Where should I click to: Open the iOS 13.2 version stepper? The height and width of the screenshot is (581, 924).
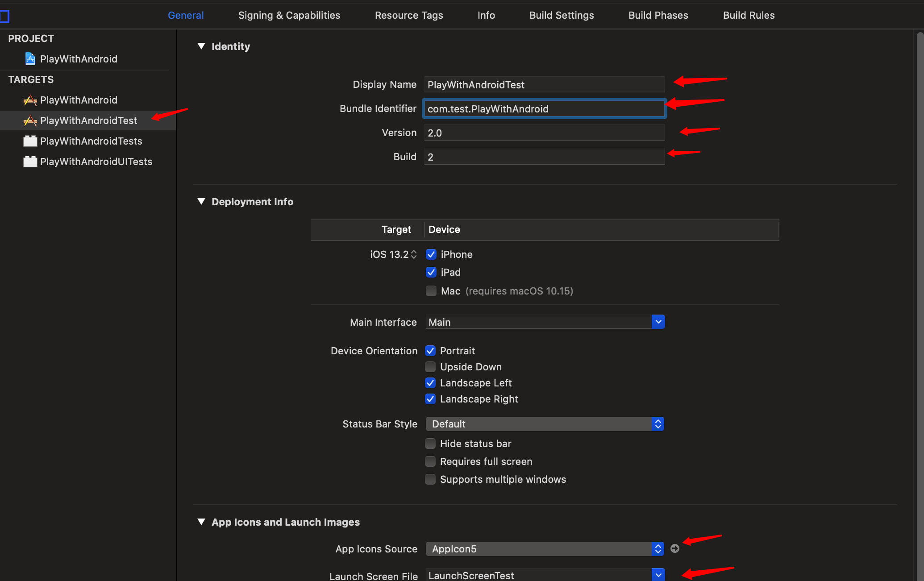pos(414,254)
